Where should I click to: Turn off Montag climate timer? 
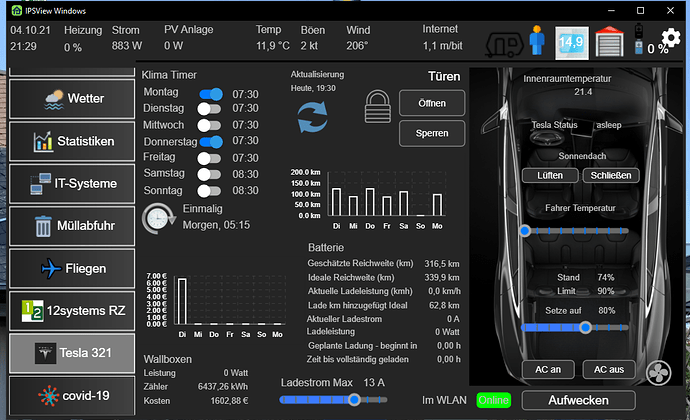(211, 94)
